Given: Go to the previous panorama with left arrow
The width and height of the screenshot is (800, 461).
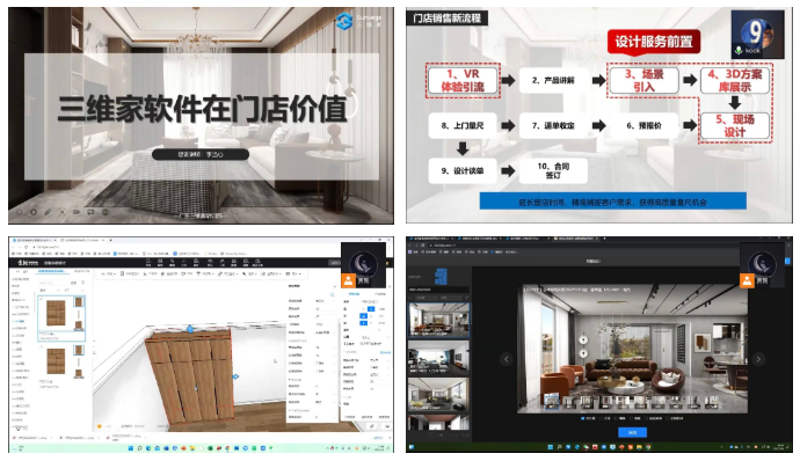Looking at the screenshot, I should [506, 359].
